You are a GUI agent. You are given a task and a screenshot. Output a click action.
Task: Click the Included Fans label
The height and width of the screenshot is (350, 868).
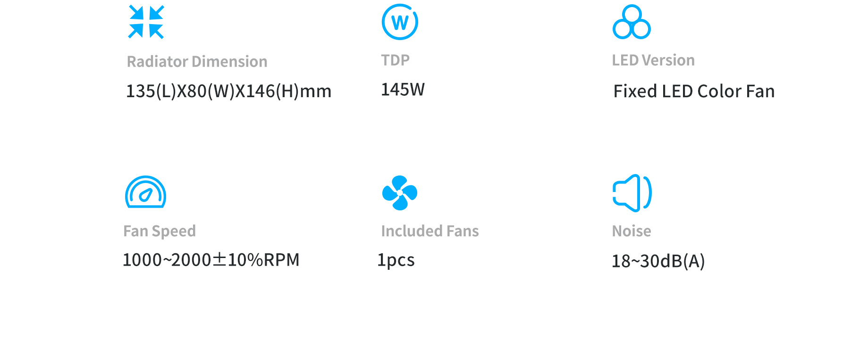click(x=430, y=231)
